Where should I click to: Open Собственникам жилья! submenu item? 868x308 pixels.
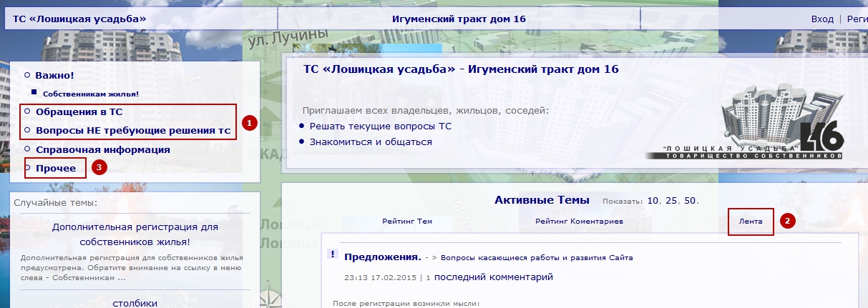(x=90, y=94)
